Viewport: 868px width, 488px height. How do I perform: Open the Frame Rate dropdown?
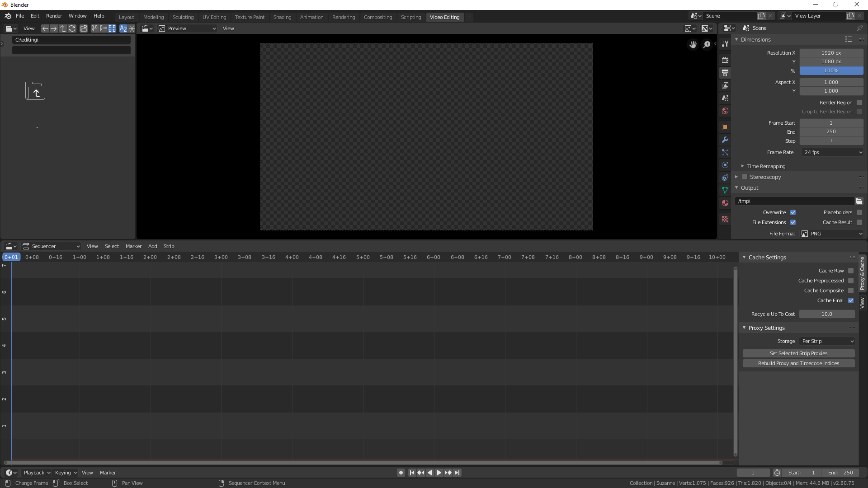pos(832,152)
